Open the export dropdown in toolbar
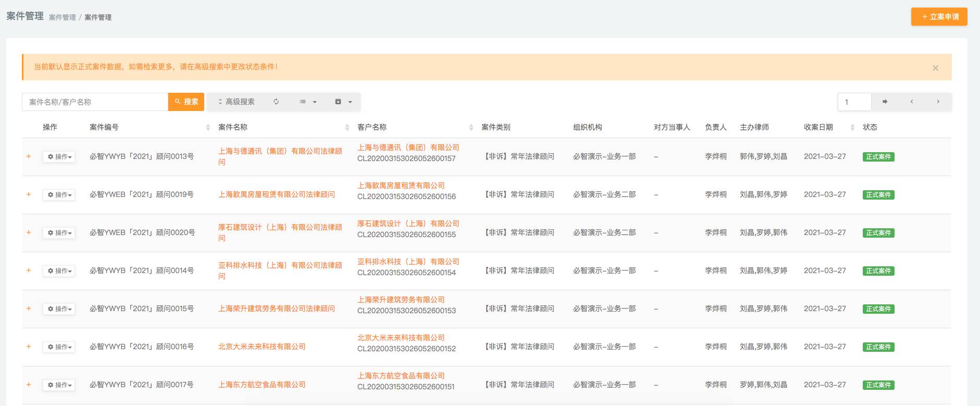 coord(343,102)
